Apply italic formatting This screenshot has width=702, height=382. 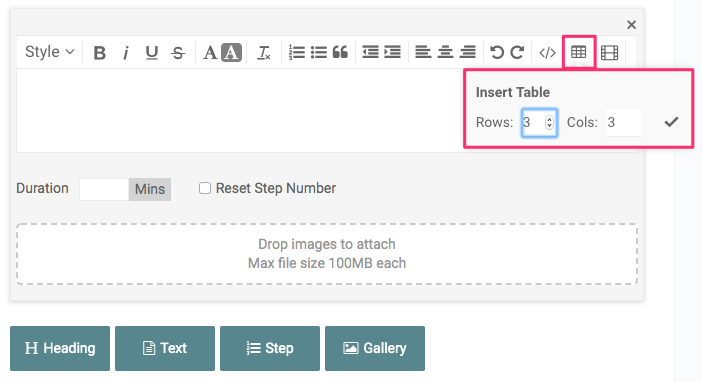point(126,53)
